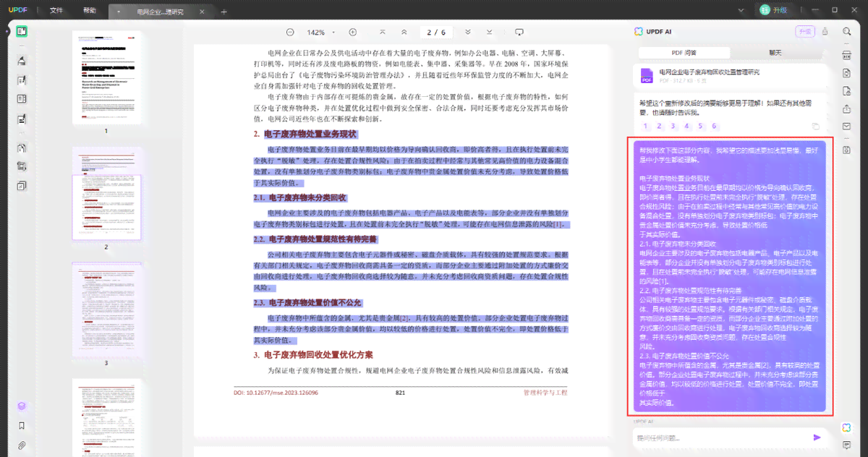This screenshot has width=868, height=457.
Task: Go to previous page arrow
Action: 404,33
